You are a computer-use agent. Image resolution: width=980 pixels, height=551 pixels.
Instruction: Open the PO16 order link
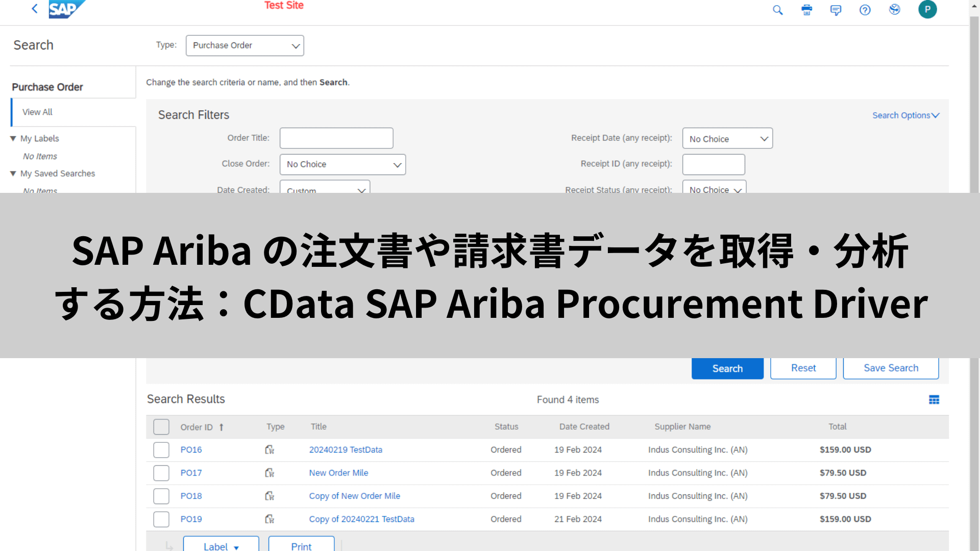click(x=191, y=449)
